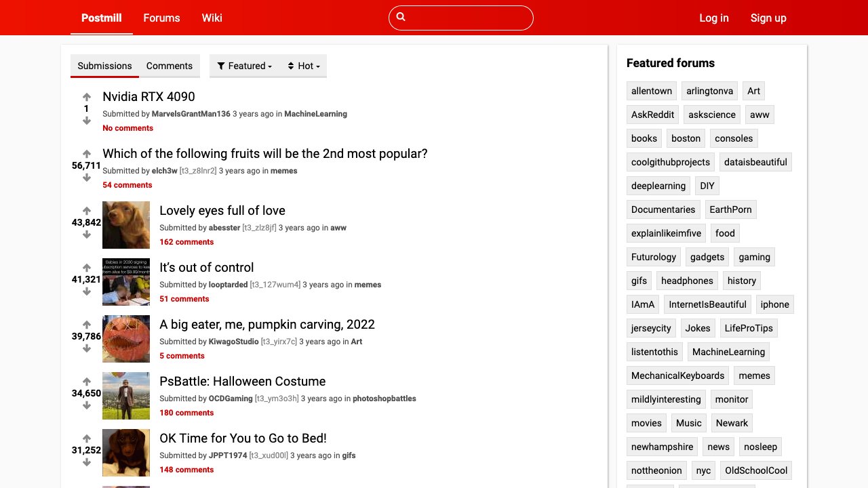Open the MachineLearning featured forum tag
Screen dimensions: 868x488
728,352
